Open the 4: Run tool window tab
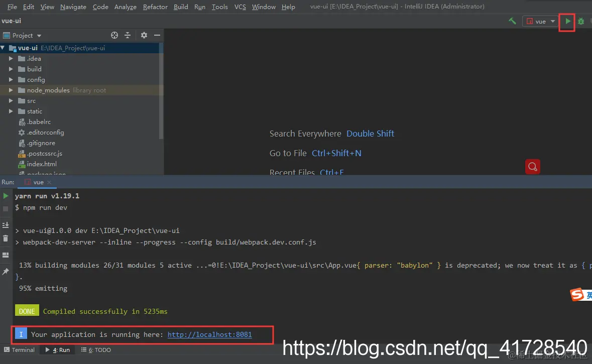The width and height of the screenshot is (592, 364). coord(58,350)
